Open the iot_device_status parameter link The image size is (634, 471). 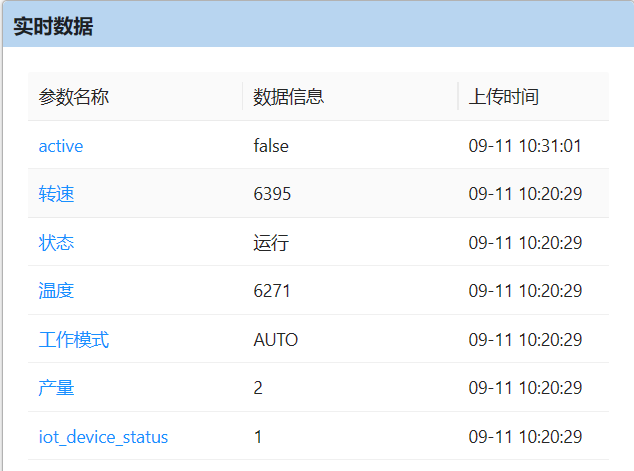click(x=103, y=437)
